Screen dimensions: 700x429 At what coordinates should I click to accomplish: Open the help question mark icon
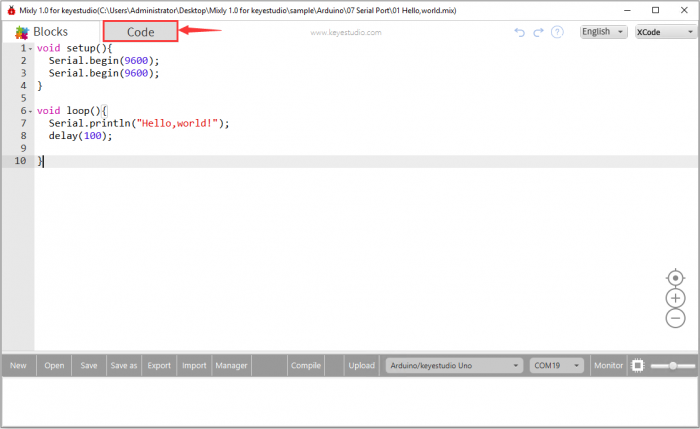pos(557,32)
